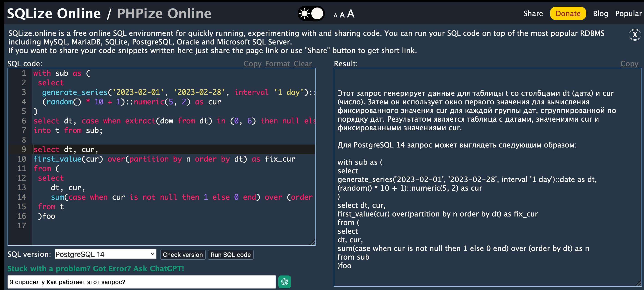
Task: Click Copy link above SQL code
Action: point(252,64)
